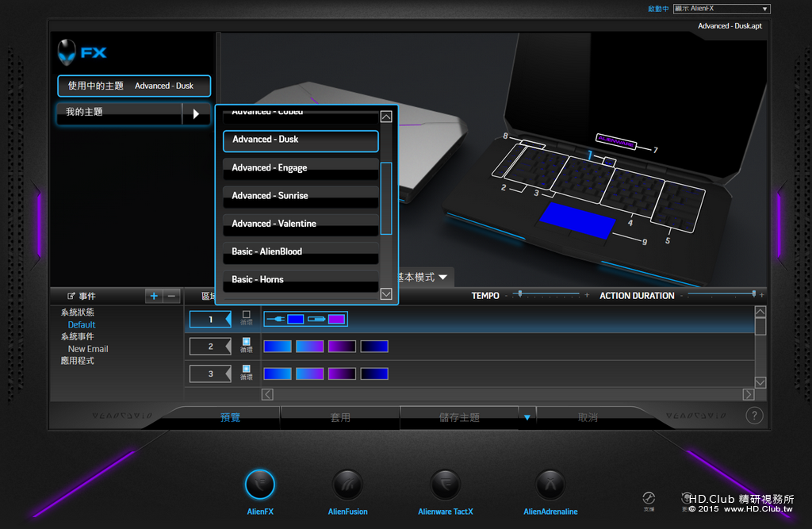The height and width of the screenshot is (529, 812).
Task: Click the zone rows scroll up arrow
Action: click(760, 312)
